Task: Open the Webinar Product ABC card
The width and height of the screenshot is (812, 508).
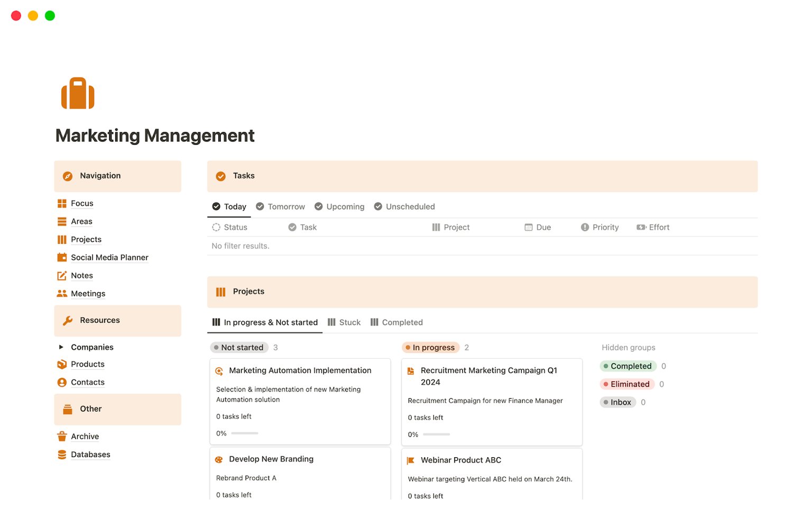Action: point(460,460)
